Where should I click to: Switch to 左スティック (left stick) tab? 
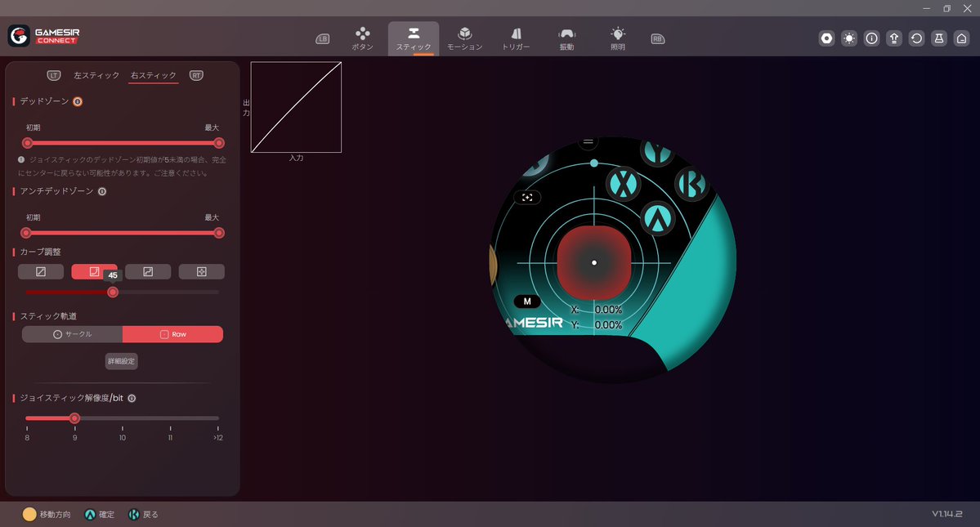pos(96,75)
